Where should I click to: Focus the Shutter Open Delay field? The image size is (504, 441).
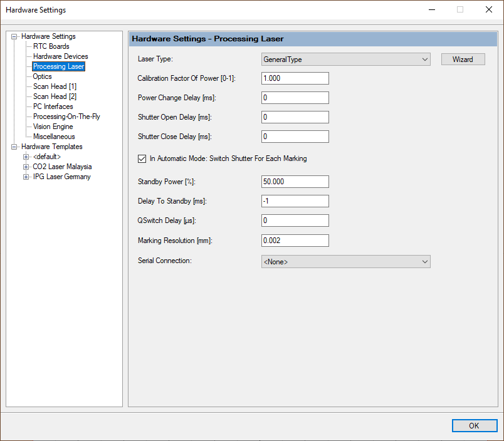pyautogui.click(x=295, y=117)
